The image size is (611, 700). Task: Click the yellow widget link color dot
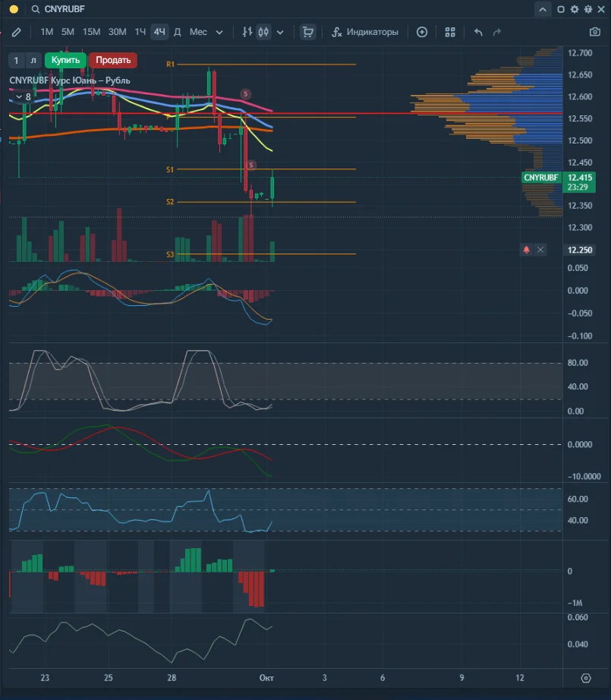click(x=14, y=9)
